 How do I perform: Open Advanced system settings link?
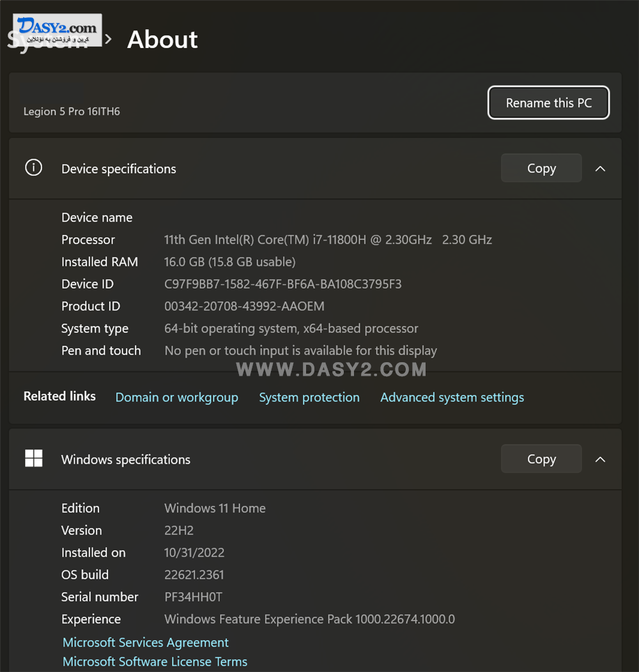(452, 397)
